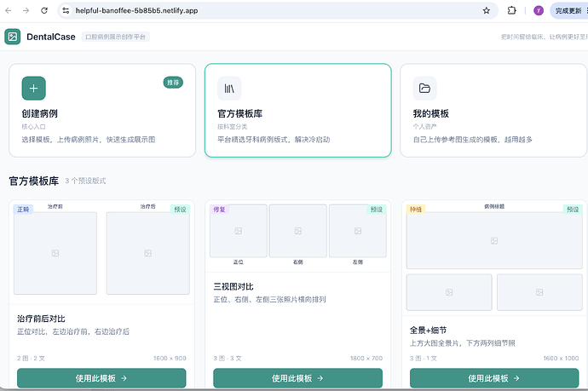Open the site info icon in the address bar
Image resolution: width=588 pixels, height=391 pixels.
66,10
